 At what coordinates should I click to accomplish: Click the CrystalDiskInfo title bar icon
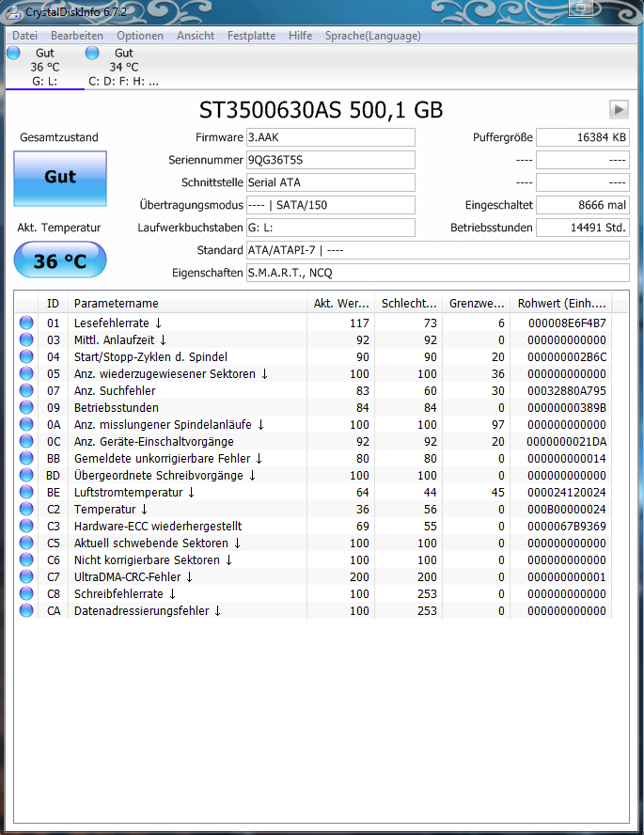tap(13, 11)
